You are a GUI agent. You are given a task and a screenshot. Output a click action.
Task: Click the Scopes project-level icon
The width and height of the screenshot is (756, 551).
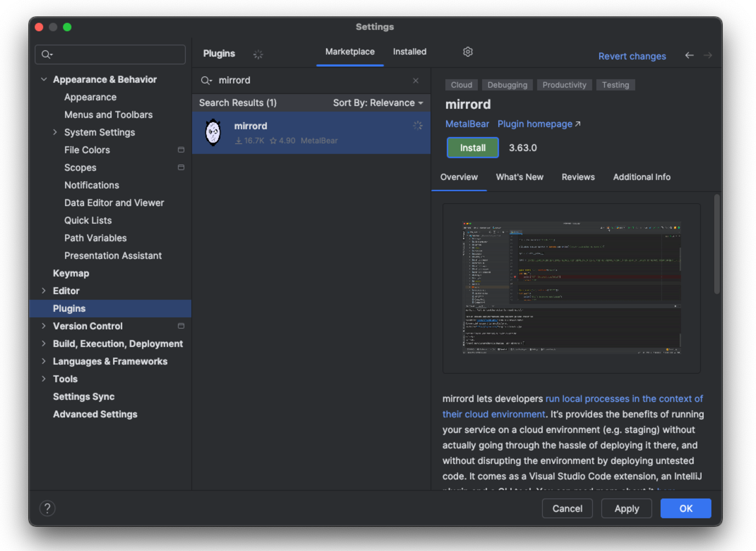pos(181,167)
